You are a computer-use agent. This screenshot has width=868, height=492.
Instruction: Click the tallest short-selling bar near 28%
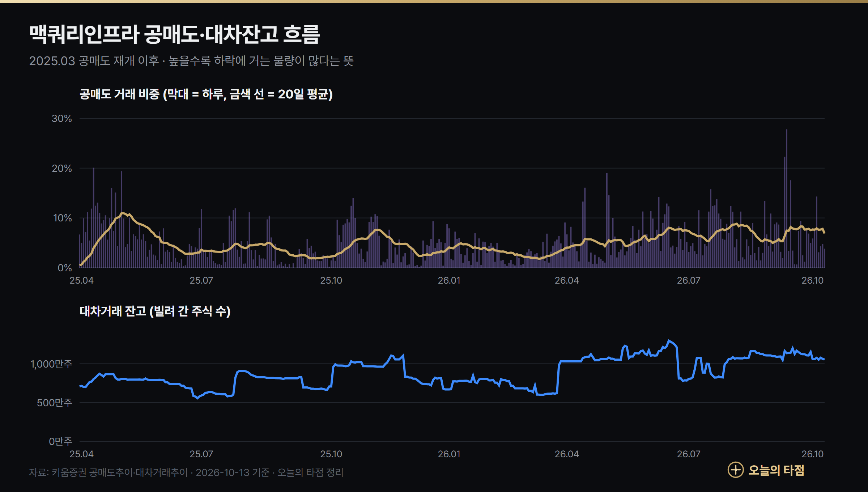point(786,199)
